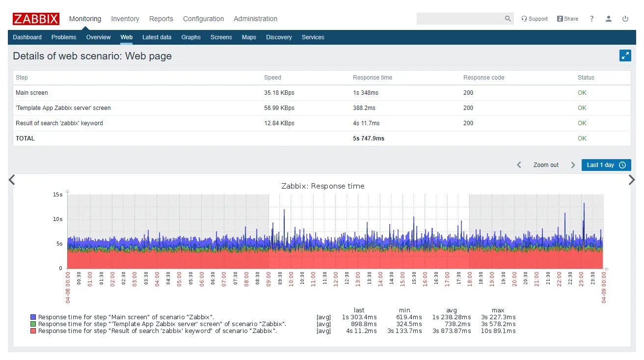This screenshot has height=360, width=644.
Task: Open the Inventory menu
Action: point(125,19)
